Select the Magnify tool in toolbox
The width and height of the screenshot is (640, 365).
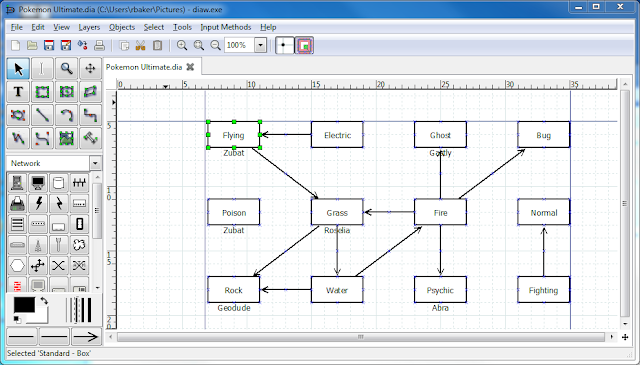point(66,69)
